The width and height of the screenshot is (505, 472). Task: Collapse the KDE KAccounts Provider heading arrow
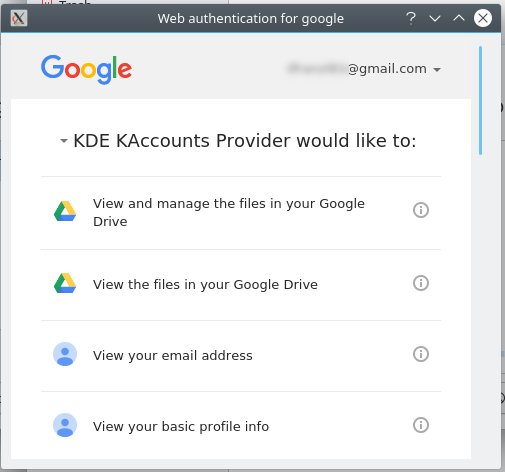[x=63, y=141]
